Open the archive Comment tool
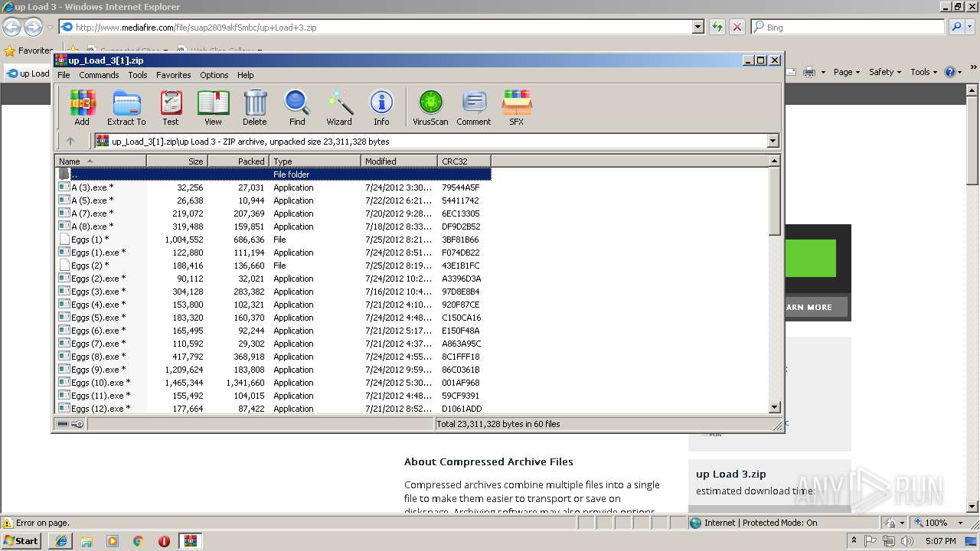980x551 pixels. click(x=474, y=107)
